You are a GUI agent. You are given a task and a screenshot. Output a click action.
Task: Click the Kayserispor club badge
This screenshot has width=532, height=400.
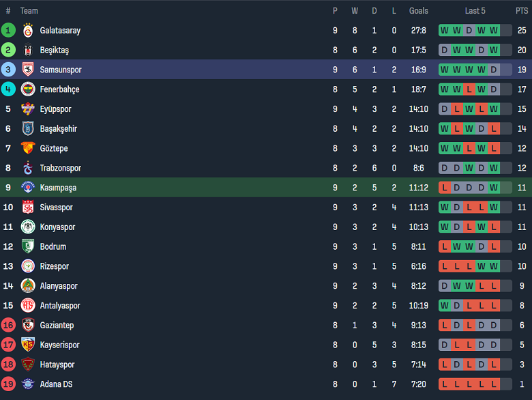click(28, 345)
